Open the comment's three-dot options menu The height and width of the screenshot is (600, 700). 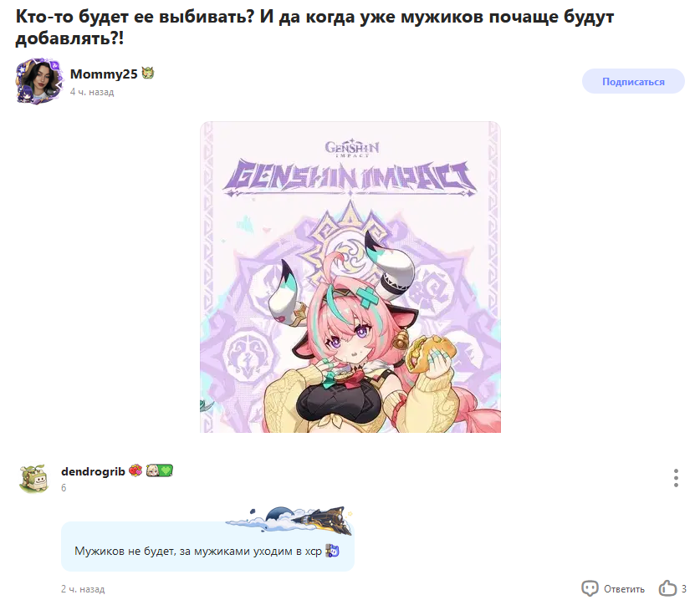[676, 478]
